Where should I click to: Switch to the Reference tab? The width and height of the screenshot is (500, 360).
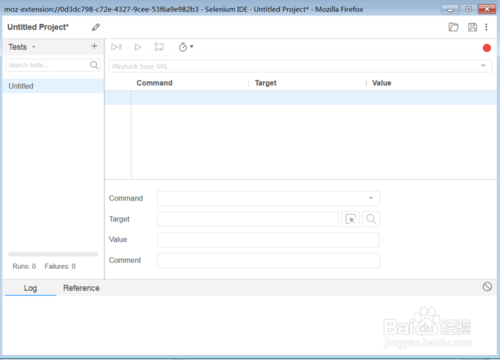(x=81, y=288)
